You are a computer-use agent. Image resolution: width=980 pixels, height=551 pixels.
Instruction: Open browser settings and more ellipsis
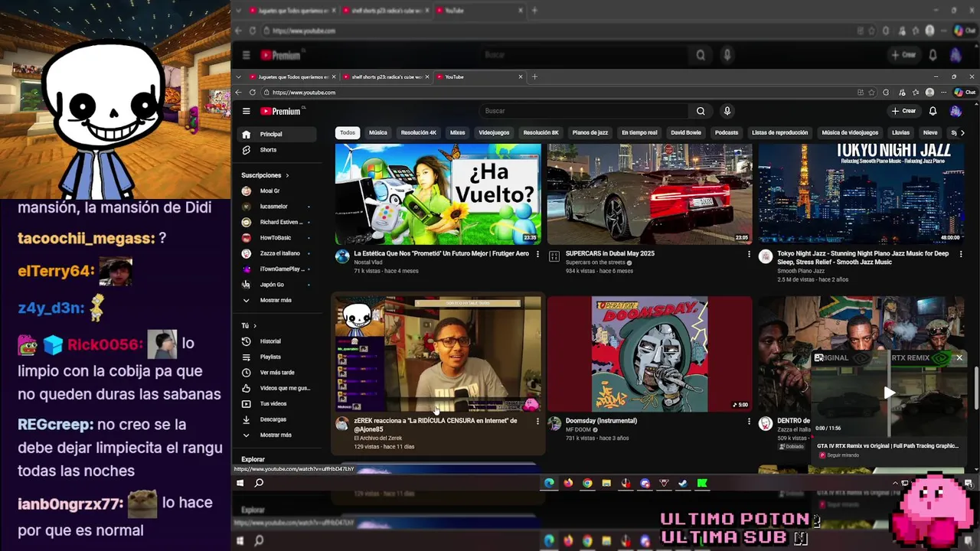point(943,93)
